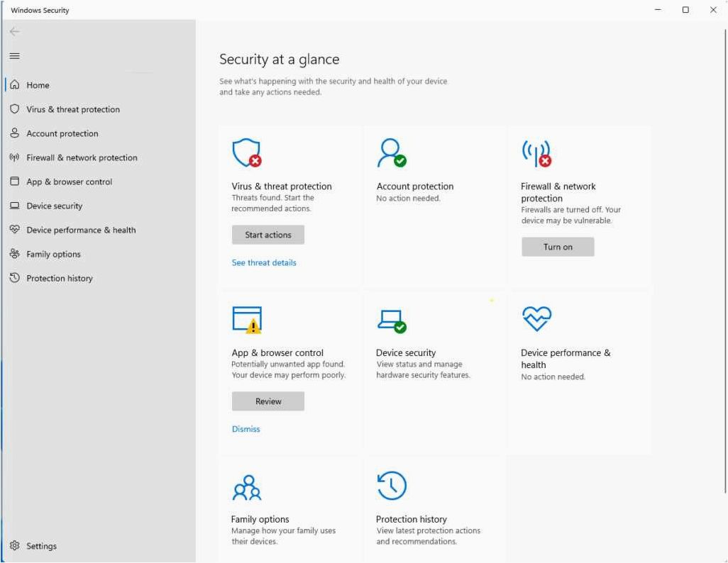This screenshot has height=563, width=728.
Task: Open the hamburger navigation menu
Action: (15, 56)
